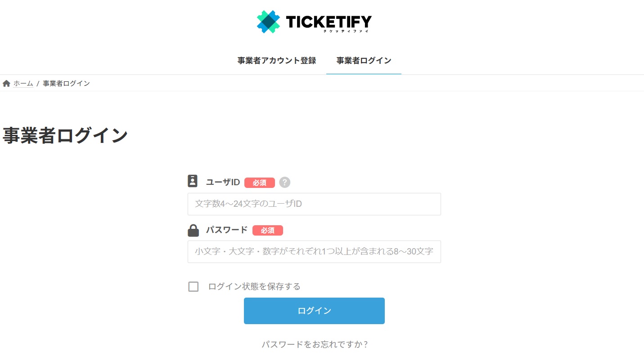Focus the パスワード input field

(314, 252)
